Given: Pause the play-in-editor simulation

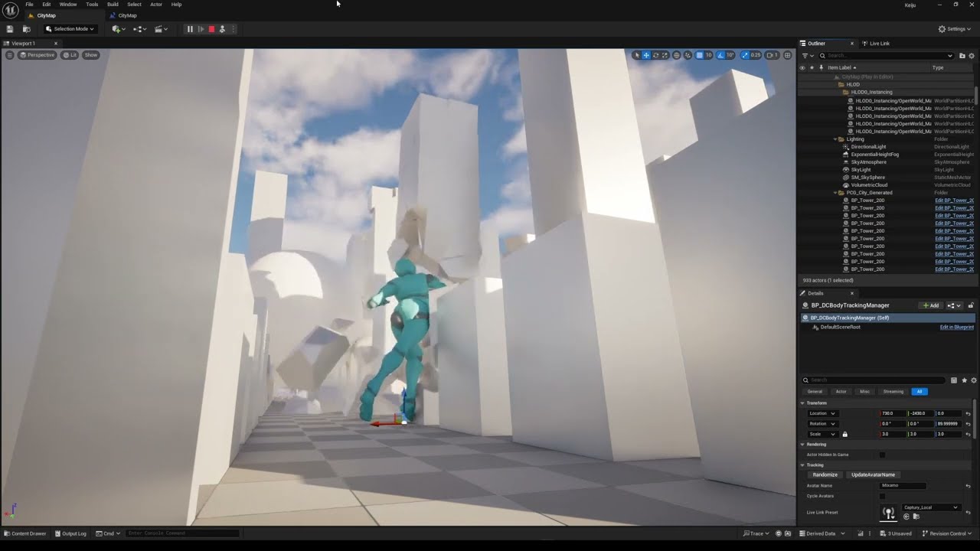Looking at the screenshot, I should (x=190, y=29).
